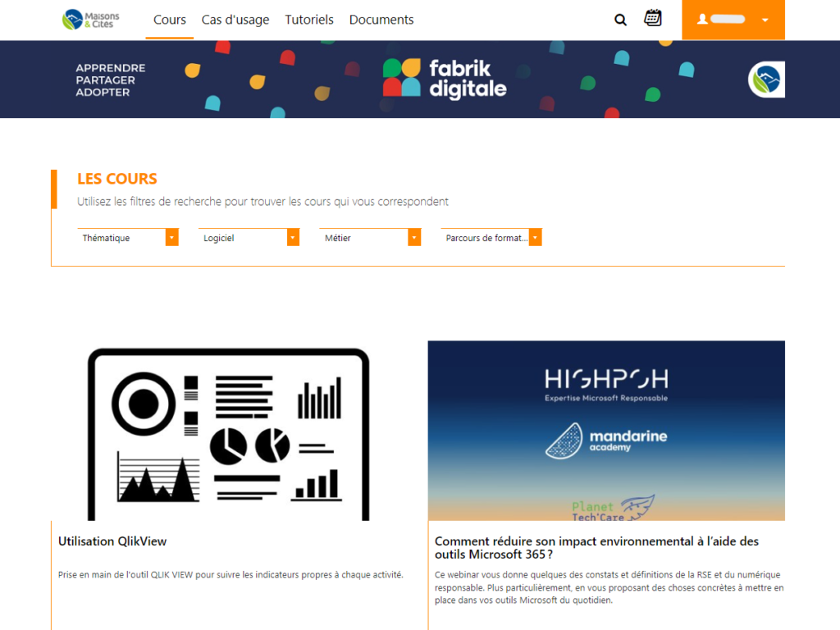Open search with the magnifying glass icon
The image size is (840, 630).
click(x=620, y=20)
